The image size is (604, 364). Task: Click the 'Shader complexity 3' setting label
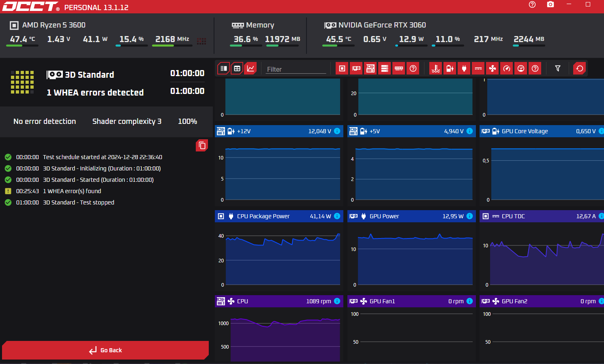coord(127,121)
